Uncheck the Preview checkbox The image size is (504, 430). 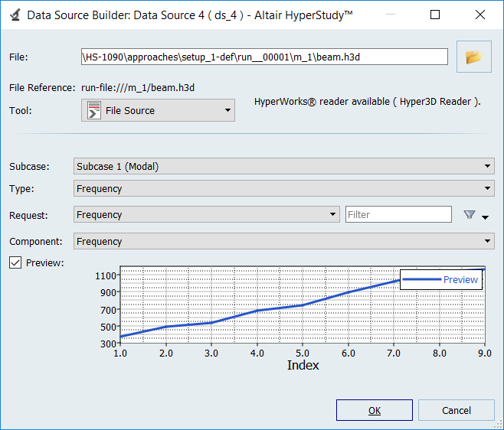pyautogui.click(x=15, y=262)
